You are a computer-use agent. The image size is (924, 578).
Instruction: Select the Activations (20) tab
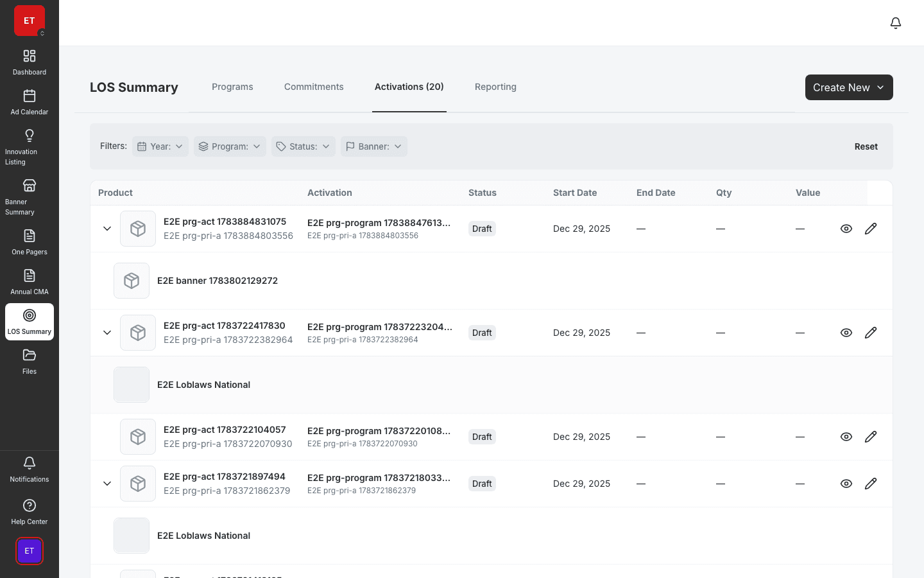[x=409, y=87]
